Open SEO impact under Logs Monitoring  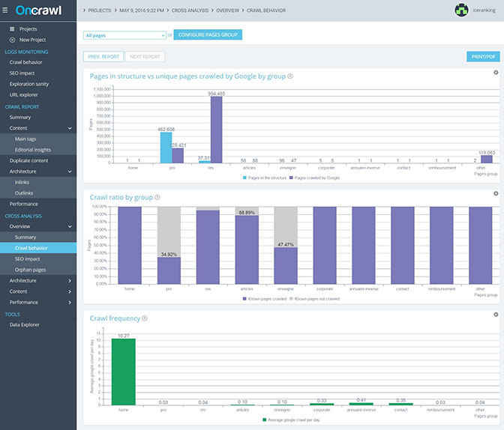(x=22, y=73)
